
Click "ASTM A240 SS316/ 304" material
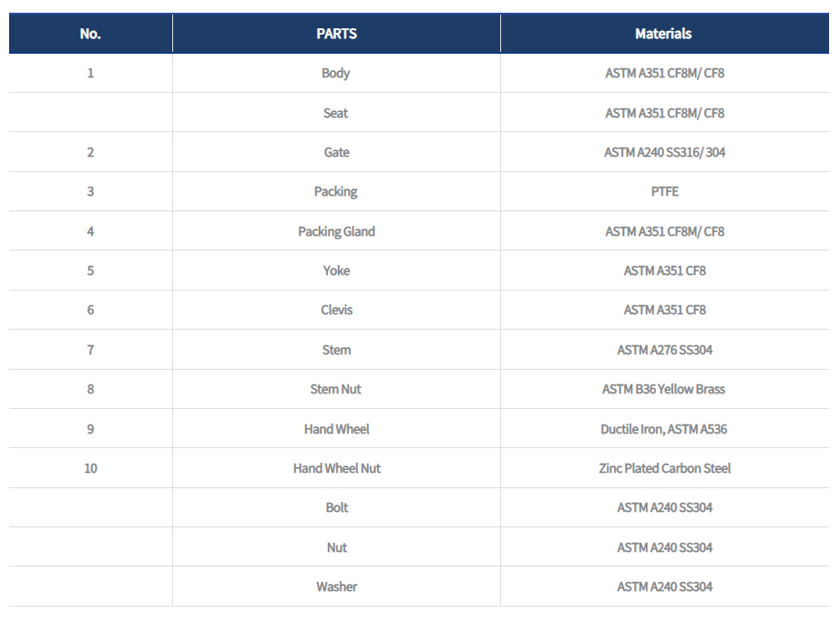tap(664, 152)
